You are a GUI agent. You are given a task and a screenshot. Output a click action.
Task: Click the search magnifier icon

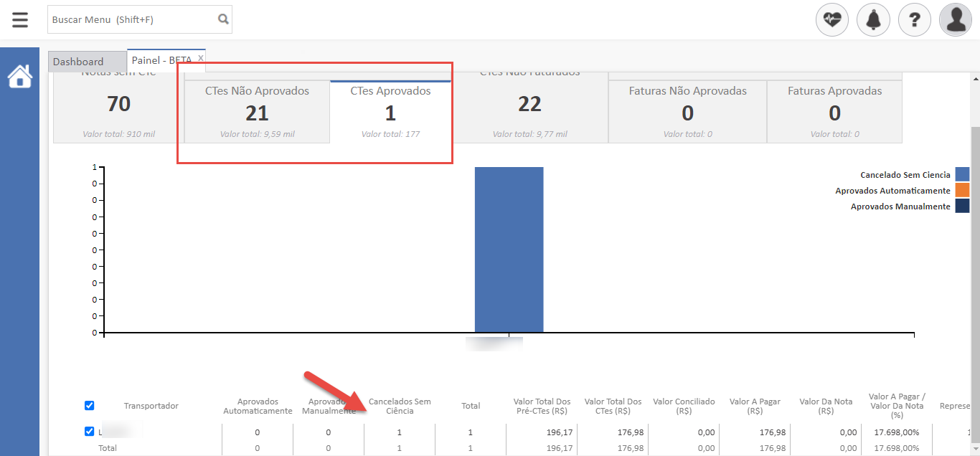[x=223, y=19]
